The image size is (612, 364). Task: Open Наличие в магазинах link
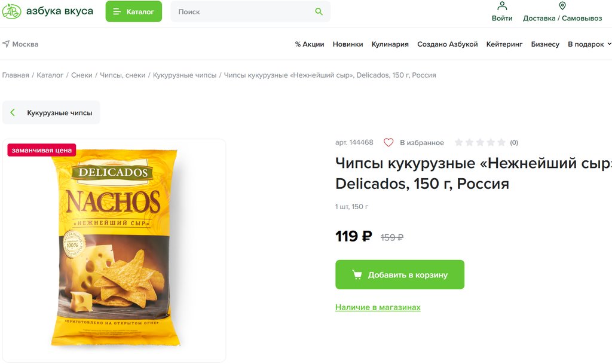(378, 307)
